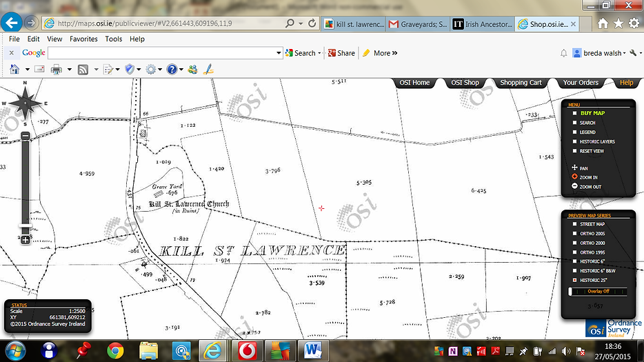Open the Safety shield dropdown arrow

pos(139,70)
